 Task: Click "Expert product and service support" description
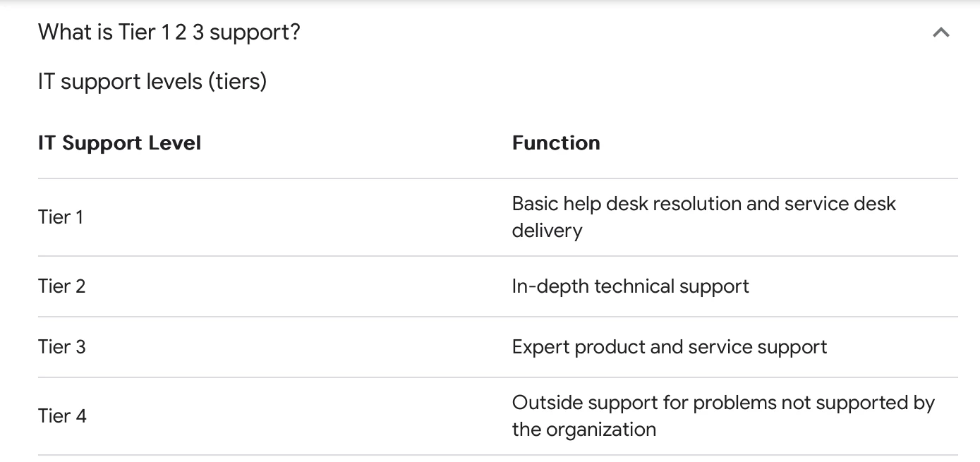coord(670,347)
